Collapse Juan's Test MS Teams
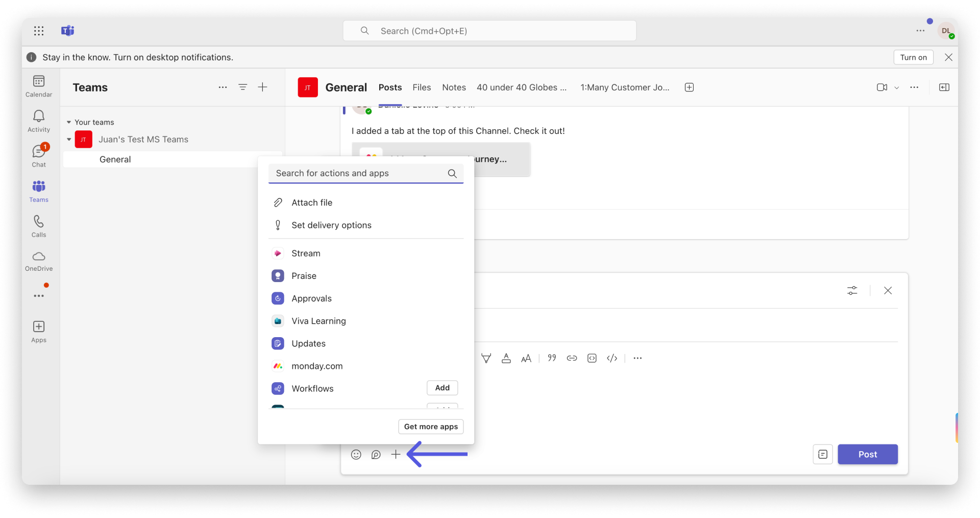The height and width of the screenshot is (518, 980). (x=69, y=139)
